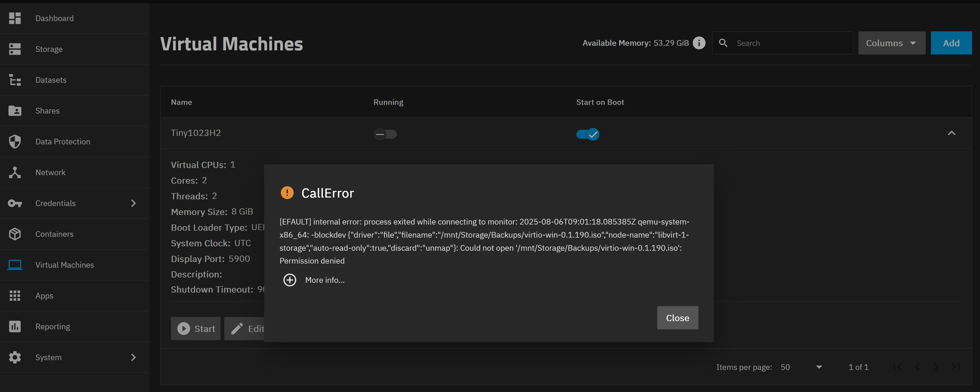Disable Start on Boot for Tiny1023H2
The height and width of the screenshot is (392, 980).
pos(587,134)
